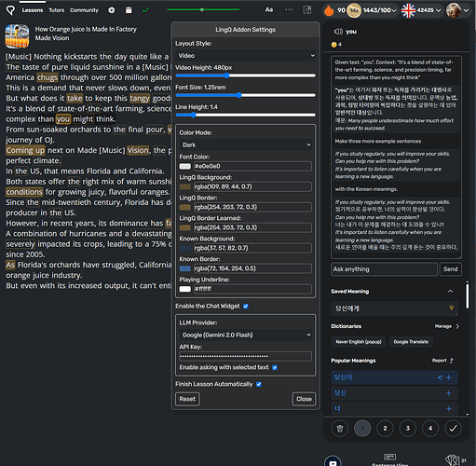Open the Lessons tab
Image resolution: width=476 pixels, height=466 pixels.
(x=33, y=10)
